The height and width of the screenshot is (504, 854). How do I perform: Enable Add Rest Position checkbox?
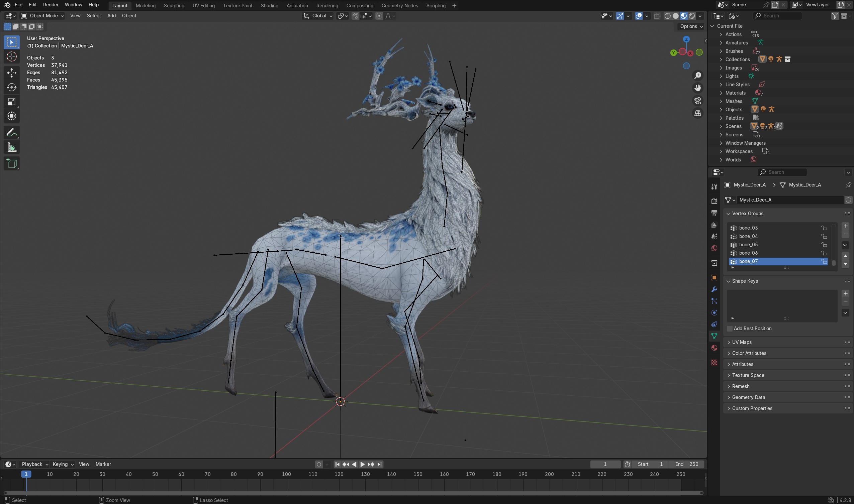pyautogui.click(x=730, y=329)
